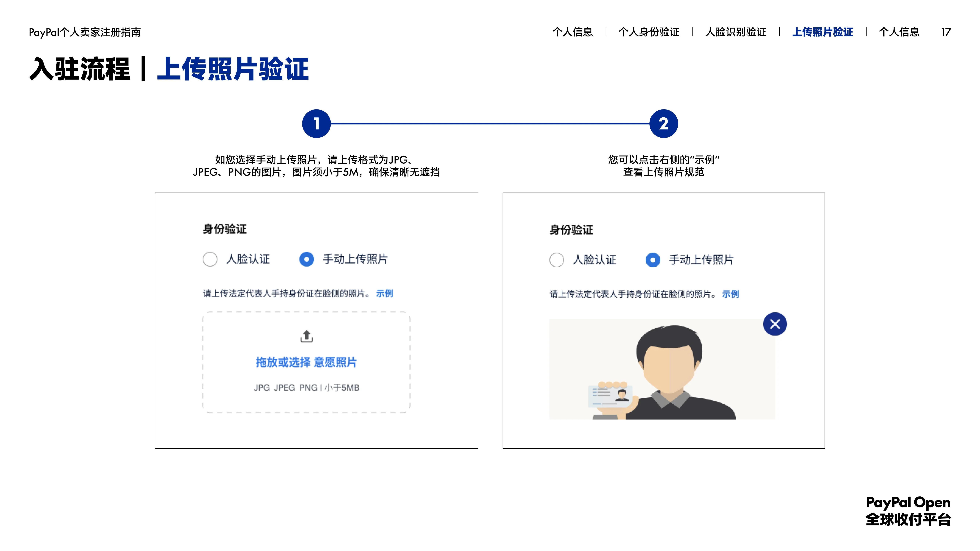Click the uploaded ID-holding person photo
This screenshot has height=551, width=980.
662,369
